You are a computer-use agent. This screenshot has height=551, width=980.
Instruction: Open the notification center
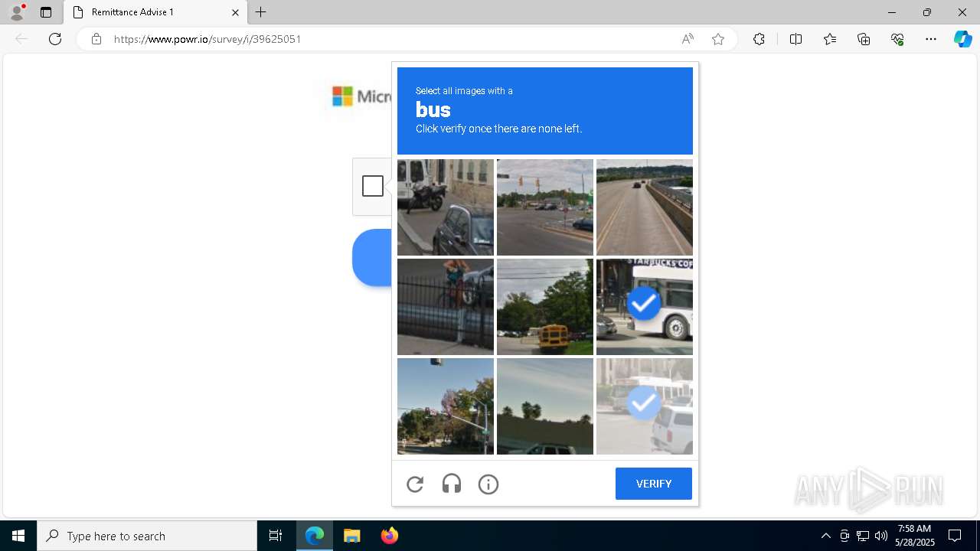pyautogui.click(x=955, y=536)
